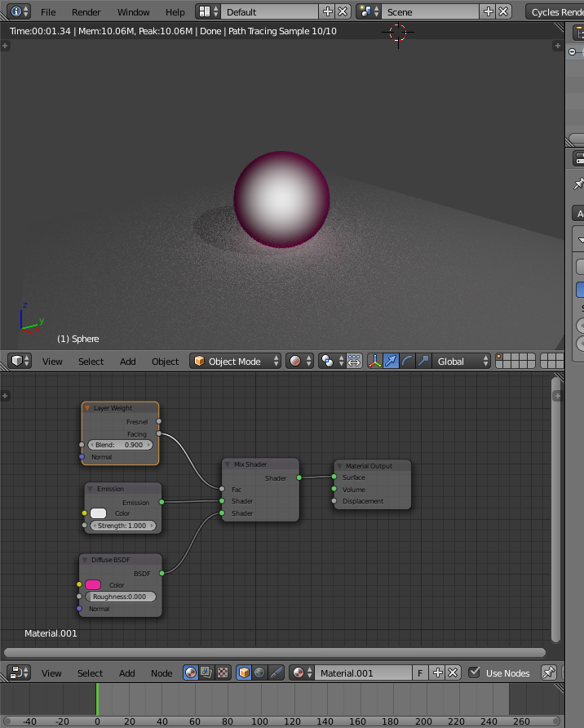Toggle the 3D manipulator widget icon

(x=375, y=362)
